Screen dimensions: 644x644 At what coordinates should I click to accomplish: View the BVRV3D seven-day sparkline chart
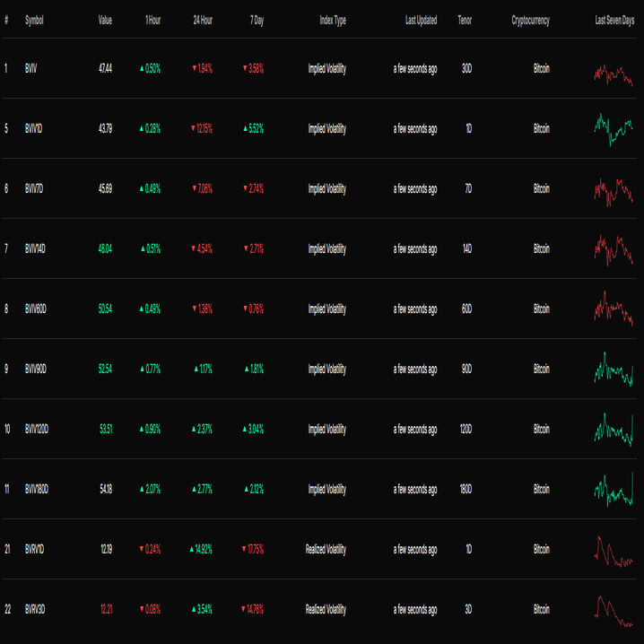(614, 611)
